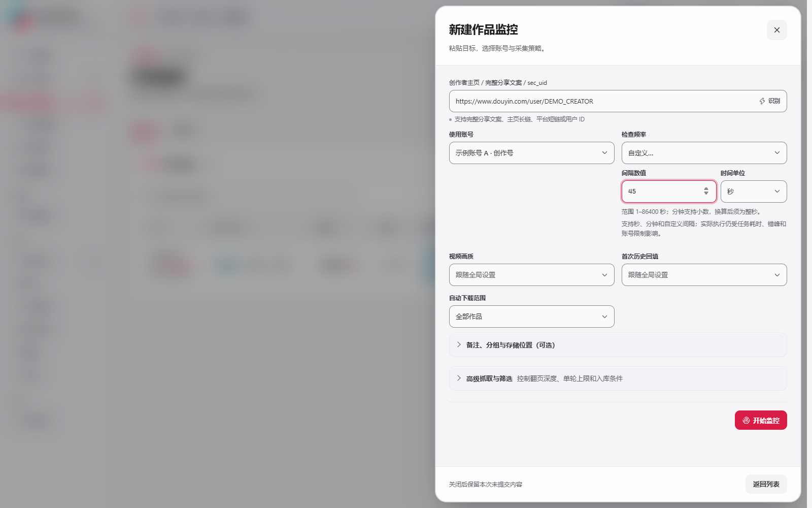The height and width of the screenshot is (508, 812).
Task: Click the 间隔数值 interval value field
Action: pyautogui.click(x=669, y=192)
